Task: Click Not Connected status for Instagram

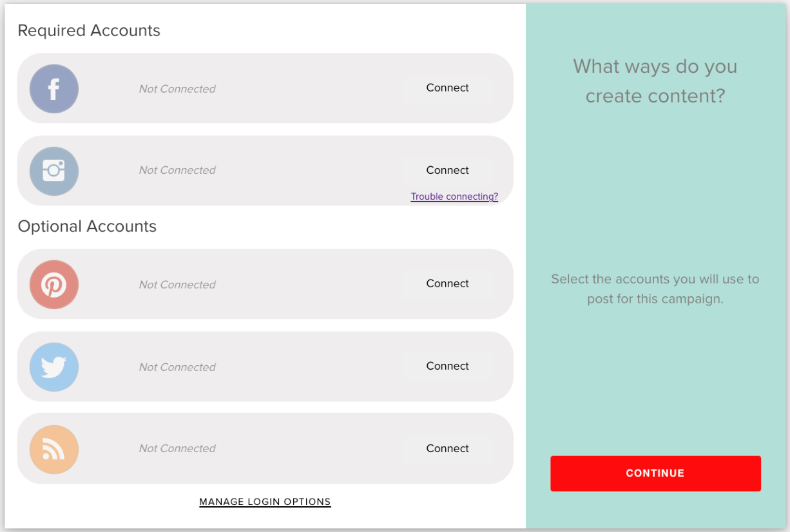Action: 177,171
